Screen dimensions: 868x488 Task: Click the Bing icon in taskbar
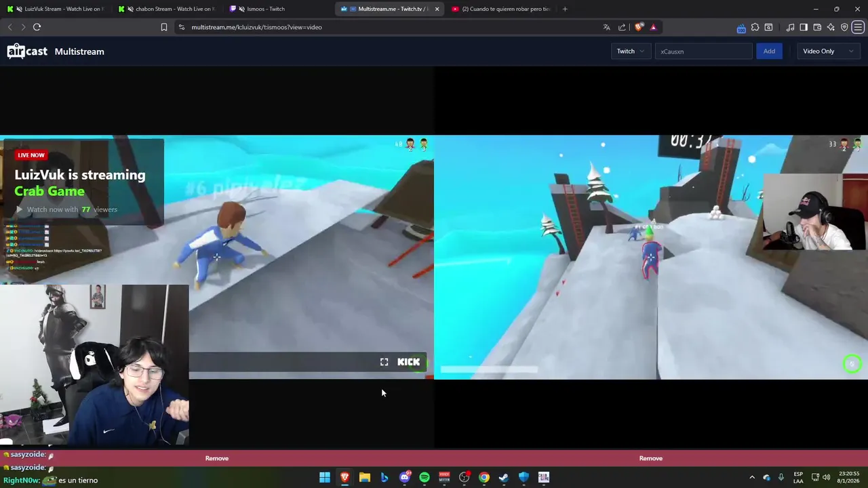pyautogui.click(x=384, y=477)
